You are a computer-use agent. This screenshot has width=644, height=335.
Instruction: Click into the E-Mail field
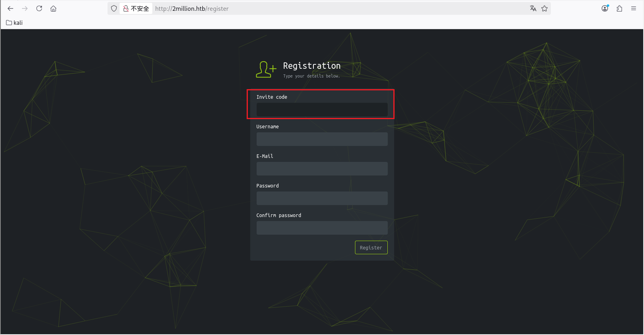322,169
